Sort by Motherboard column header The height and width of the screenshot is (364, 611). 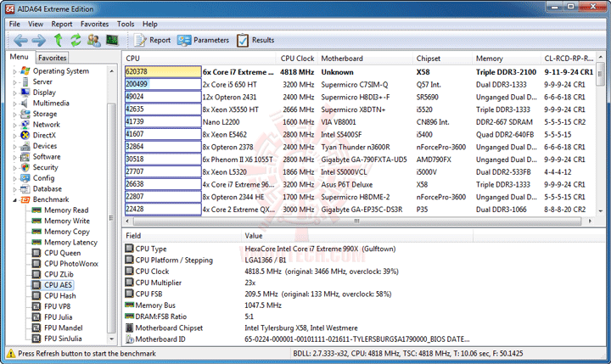click(x=365, y=59)
